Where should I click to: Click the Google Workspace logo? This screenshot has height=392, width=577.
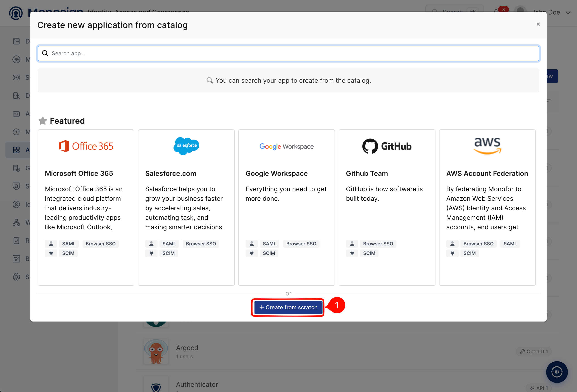pos(286,146)
